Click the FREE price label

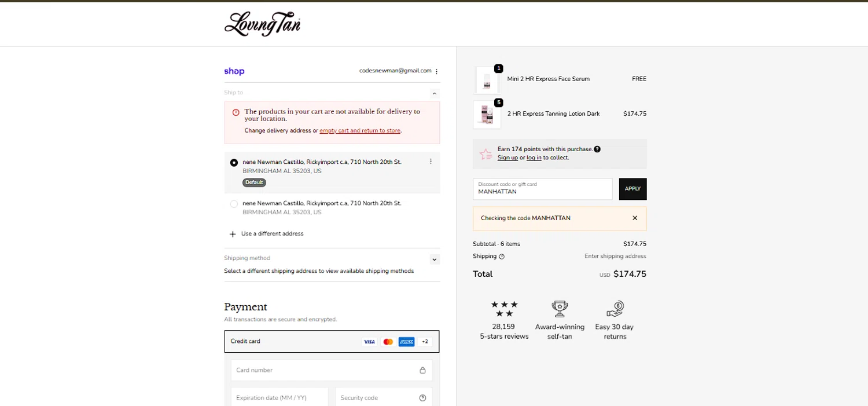click(x=639, y=79)
